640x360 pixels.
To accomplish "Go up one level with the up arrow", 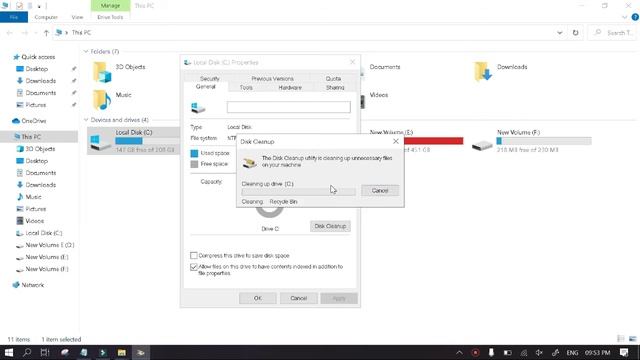I will [47, 33].
